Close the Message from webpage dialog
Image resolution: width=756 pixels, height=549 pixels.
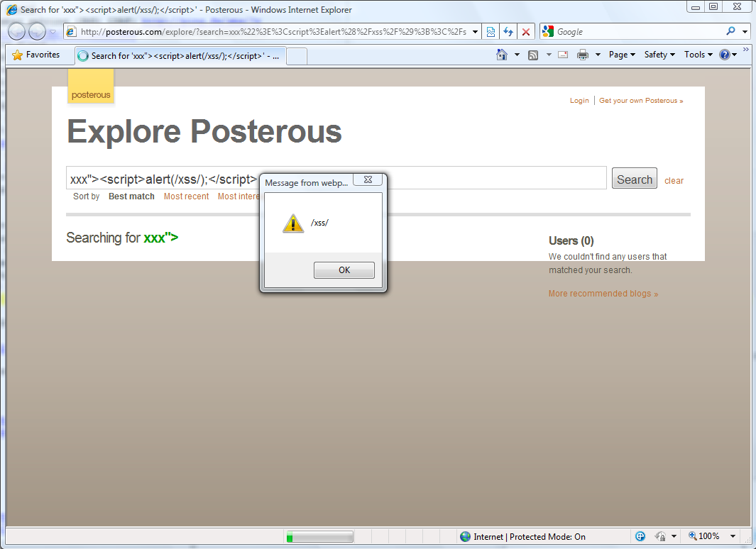(x=368, y=179)
